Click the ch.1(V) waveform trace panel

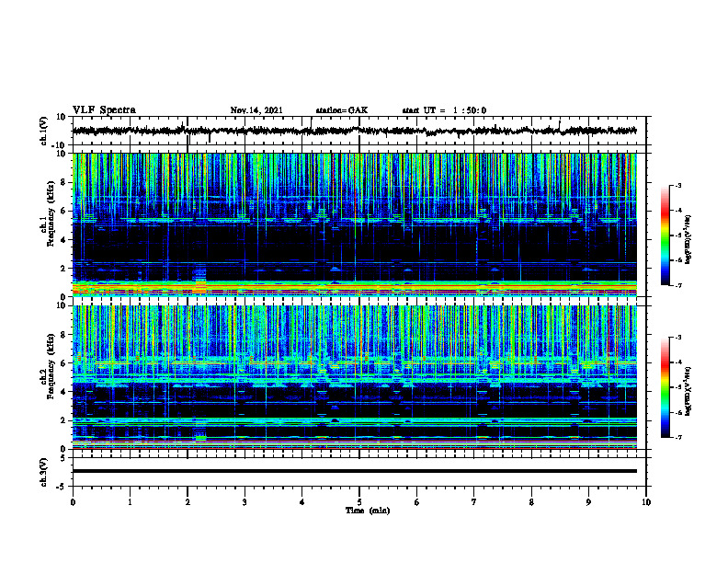[359, 131]
